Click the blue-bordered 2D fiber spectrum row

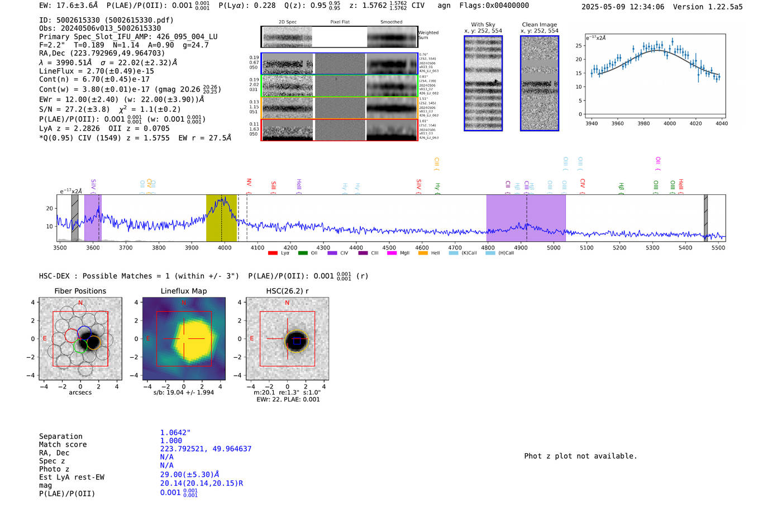(x=340, y=64)
